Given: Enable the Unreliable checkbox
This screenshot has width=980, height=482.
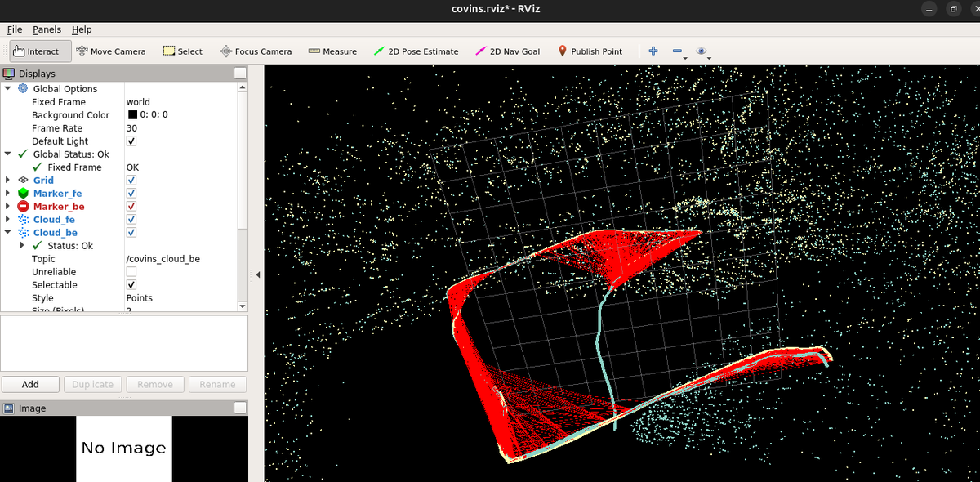Looking at the screenshot, I should [x=131, y=271].
